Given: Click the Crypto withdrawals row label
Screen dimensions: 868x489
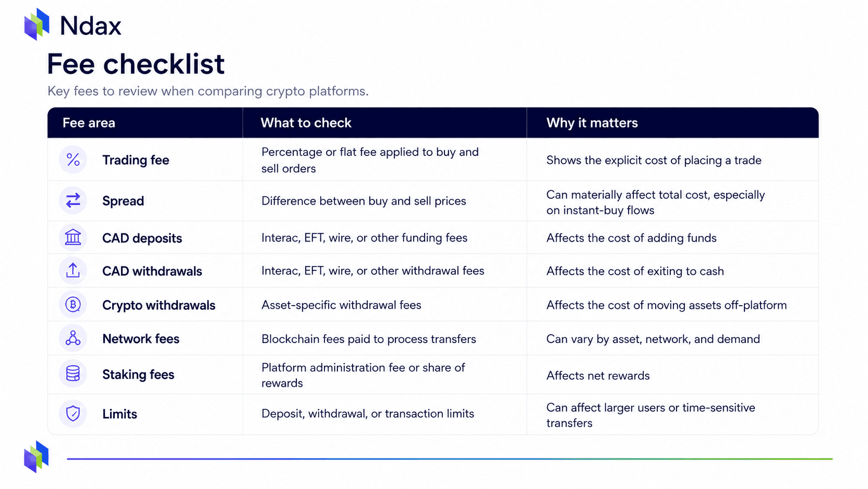Looking at the screenshot, I should pyautogui.click(x=159, y=305).
